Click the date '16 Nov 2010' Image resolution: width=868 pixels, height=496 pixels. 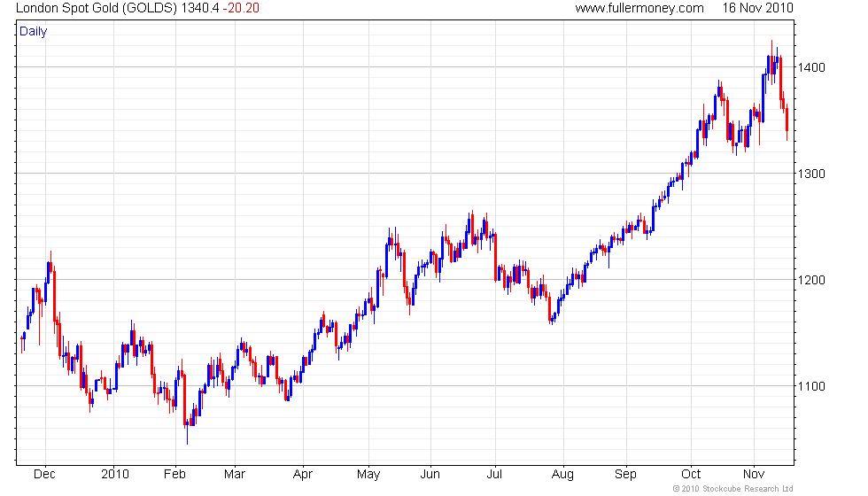click(x=757, y=8)
